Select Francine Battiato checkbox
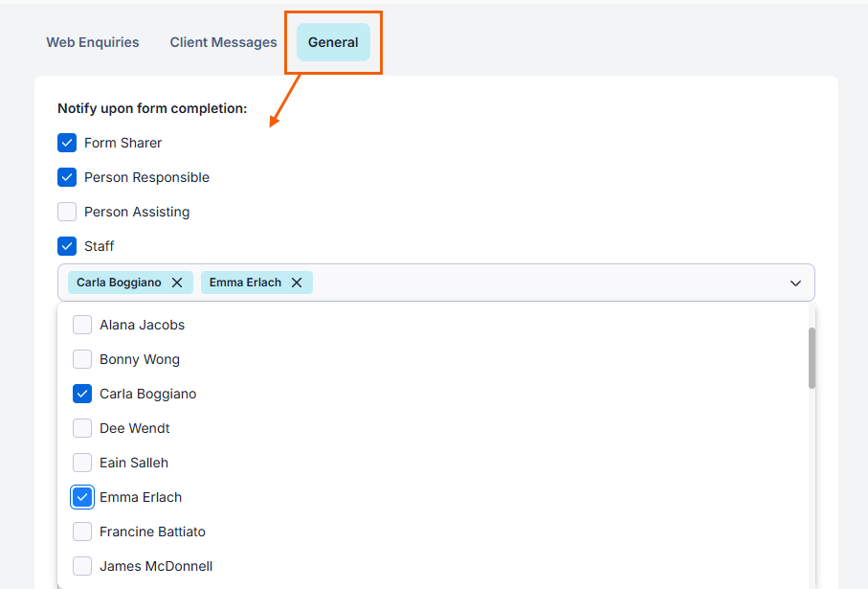 pyautogui.click(x=83, y=532)
